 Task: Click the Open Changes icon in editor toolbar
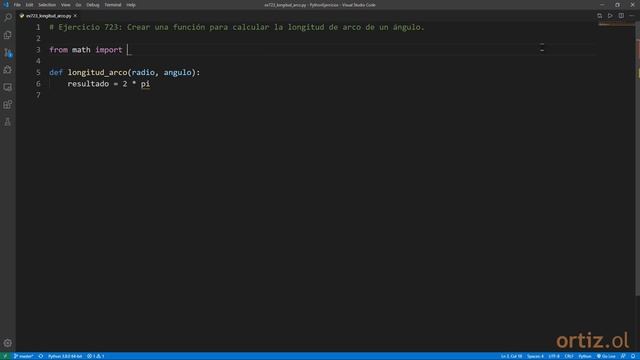(599, 16)
